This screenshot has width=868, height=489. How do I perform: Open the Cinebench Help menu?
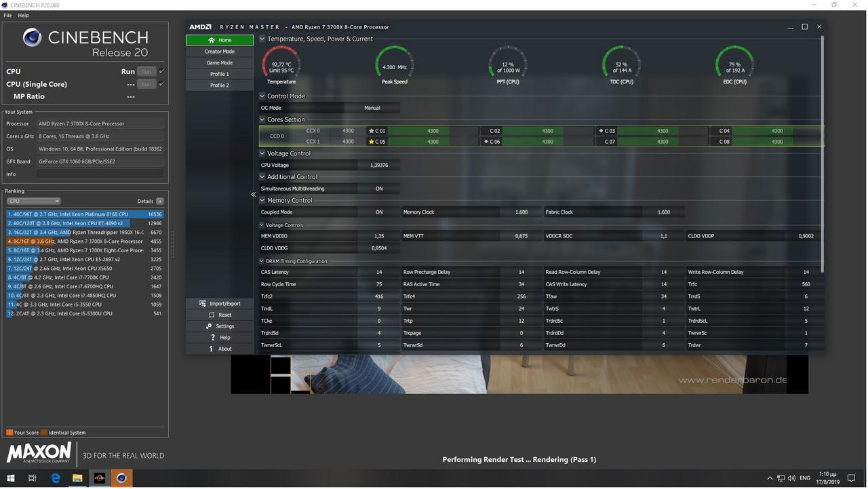tap(23, 15)
